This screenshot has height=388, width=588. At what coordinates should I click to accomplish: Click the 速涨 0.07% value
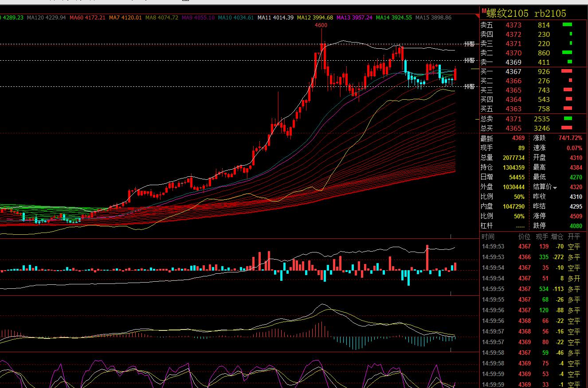pos(574,148)
